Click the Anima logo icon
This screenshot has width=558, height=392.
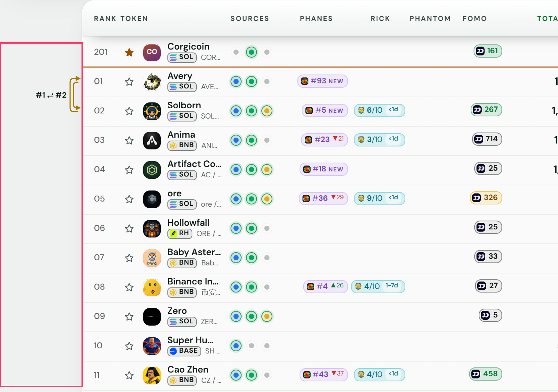[x=152, y=140]
